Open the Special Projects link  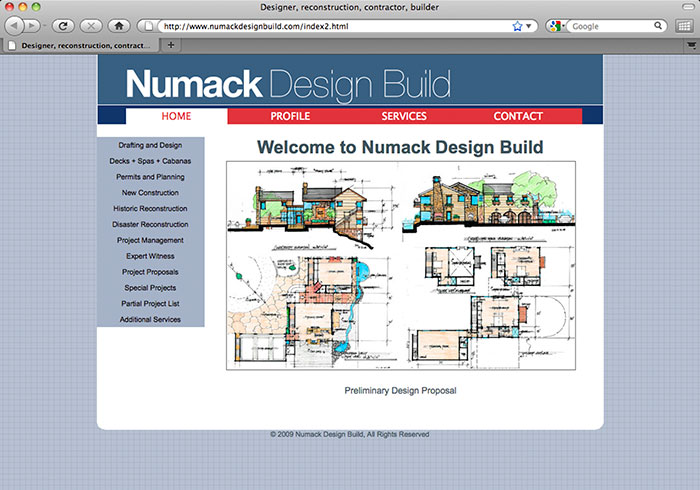click(x=150, y=288)
